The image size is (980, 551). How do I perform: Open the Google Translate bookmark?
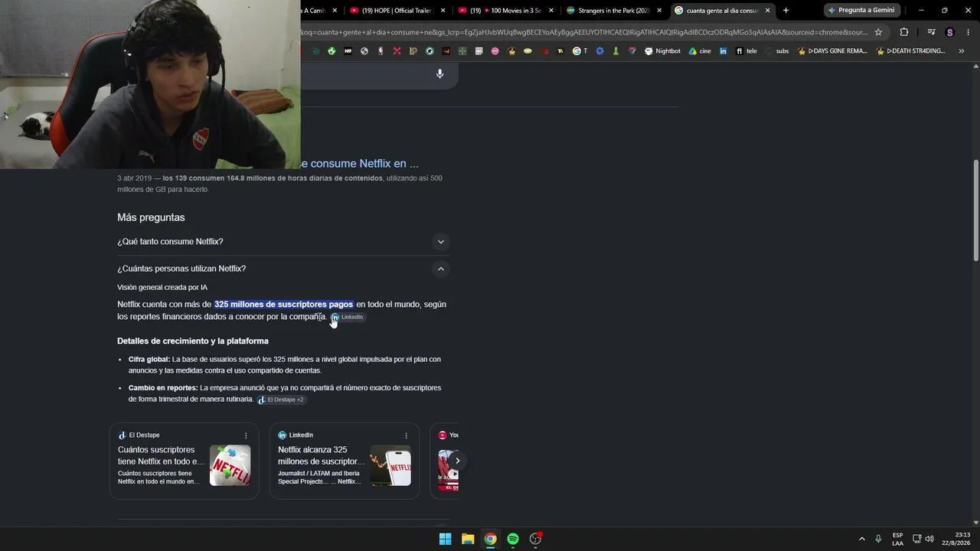[581, 51]
